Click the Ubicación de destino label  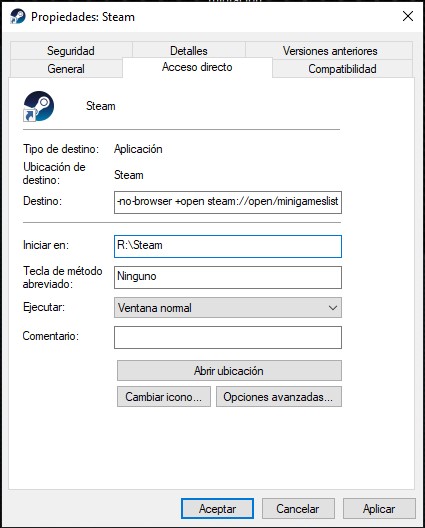pos(54,173)
